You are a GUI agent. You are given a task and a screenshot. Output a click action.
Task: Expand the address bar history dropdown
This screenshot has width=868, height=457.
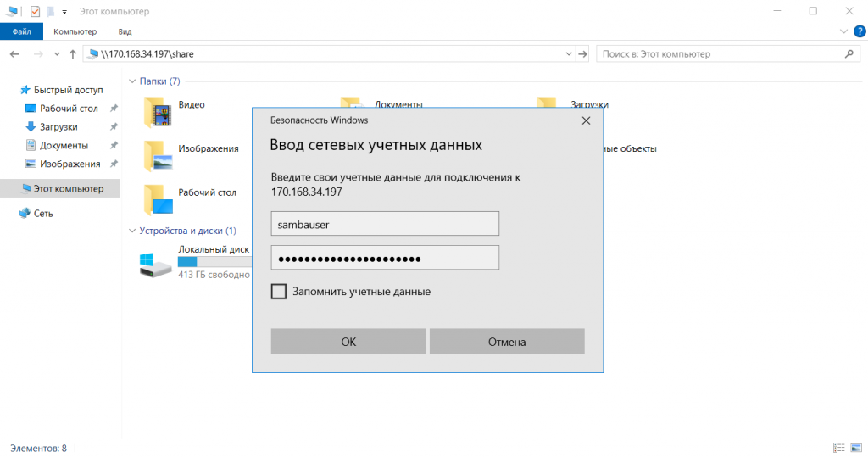point(569,53)
